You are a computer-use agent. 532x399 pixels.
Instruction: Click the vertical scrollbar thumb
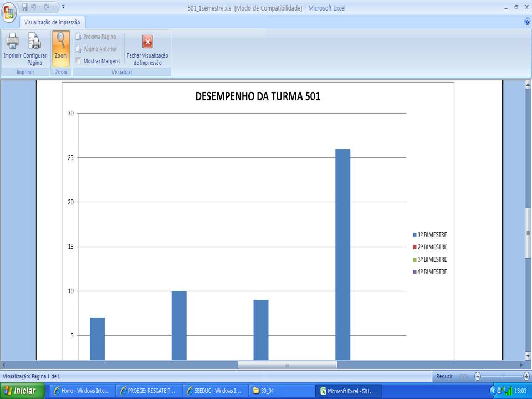click(x=528, y=233)
